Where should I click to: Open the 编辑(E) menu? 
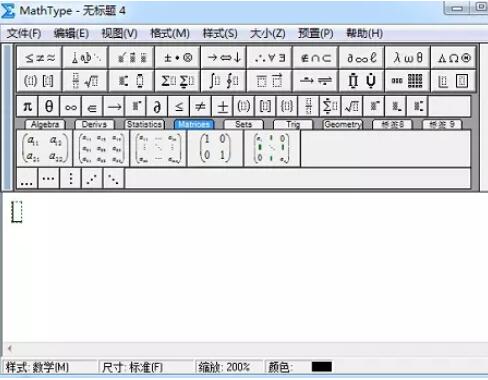[71, 33]
